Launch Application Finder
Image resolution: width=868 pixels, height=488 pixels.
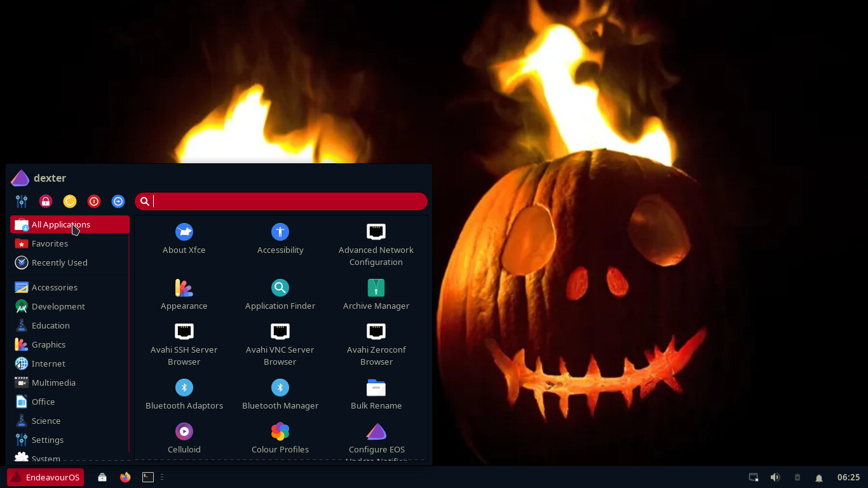coord(280,295)
